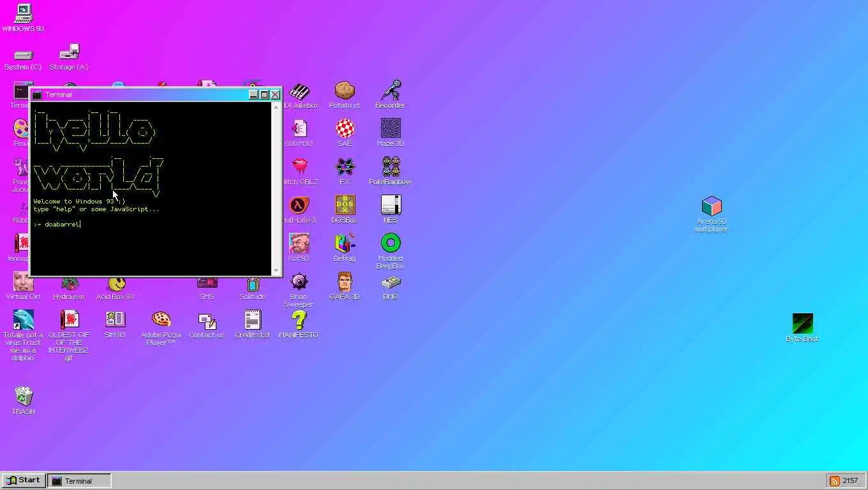Open the MANIFESTO question mark icon
The width and height of the screenshot is (868, 490).
pos(299,320)
